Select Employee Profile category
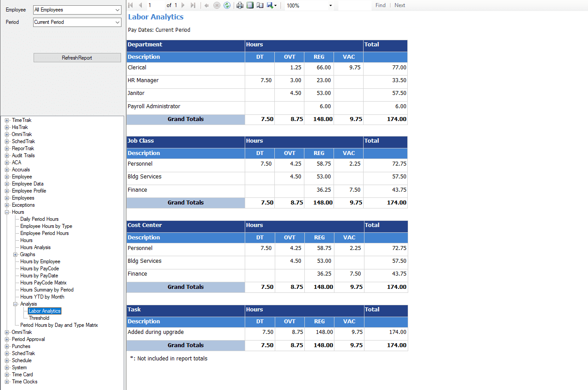This screenshot has height=390, width=588. pyautogui.click(x=29, y=191)
